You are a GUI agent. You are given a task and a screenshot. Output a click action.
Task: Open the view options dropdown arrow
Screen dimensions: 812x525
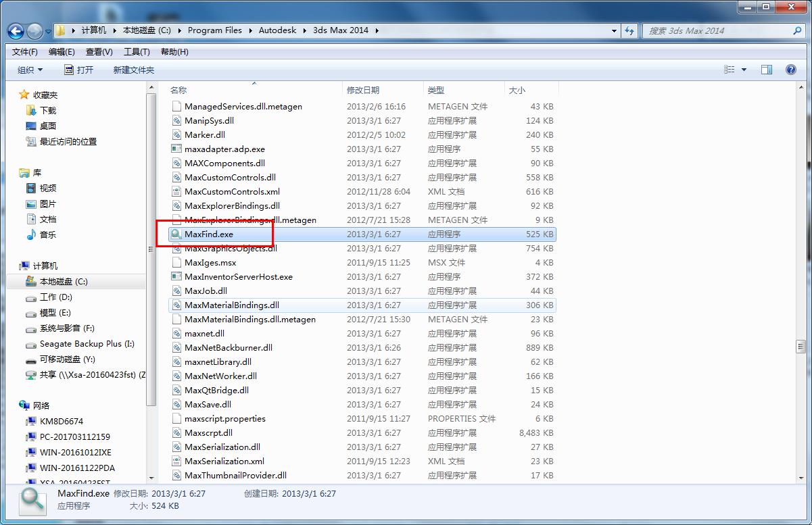pos(744,70)
